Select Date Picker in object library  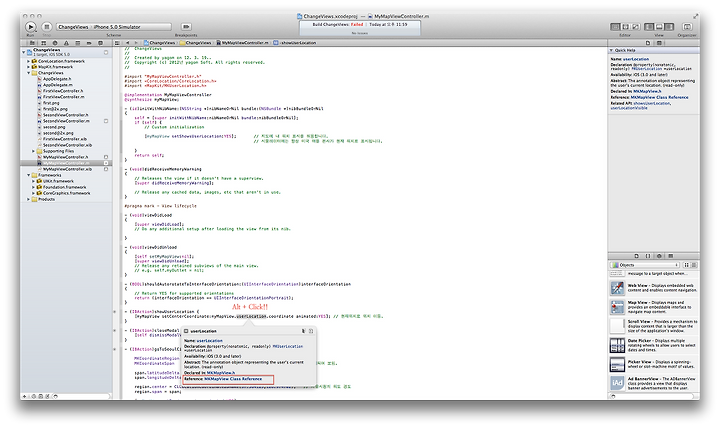(x=654, y=345)
